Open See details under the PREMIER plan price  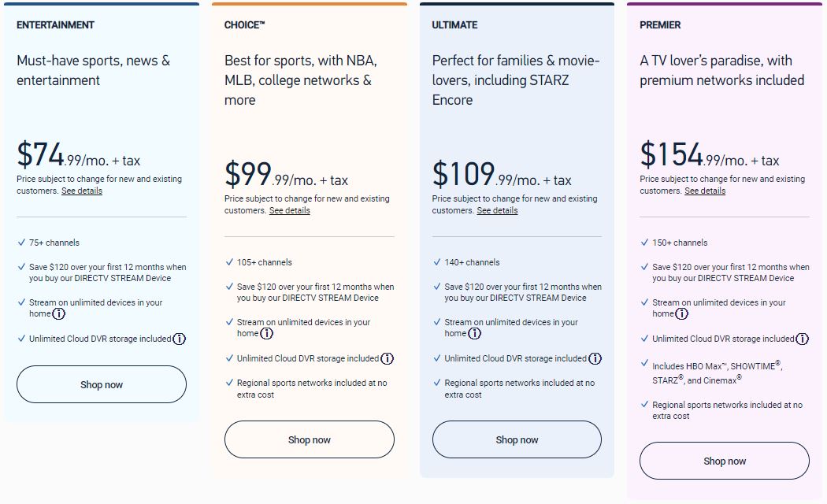click(704, 191)
